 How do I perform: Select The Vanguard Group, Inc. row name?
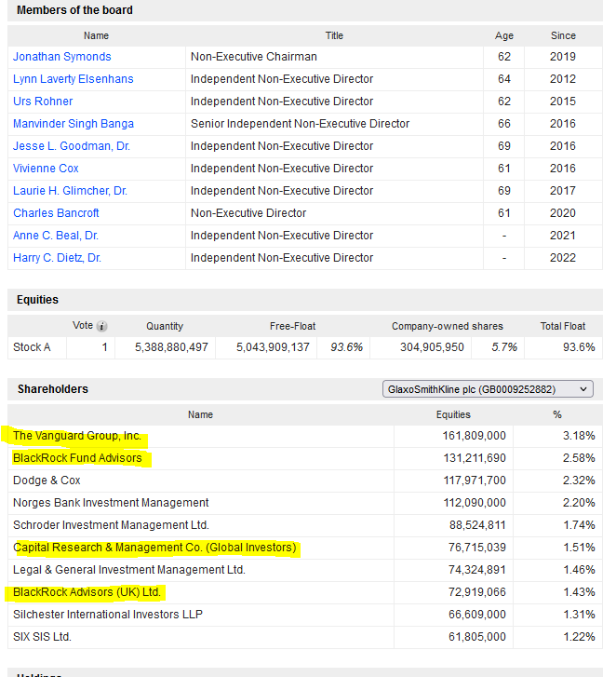click(x=77, y=436)
